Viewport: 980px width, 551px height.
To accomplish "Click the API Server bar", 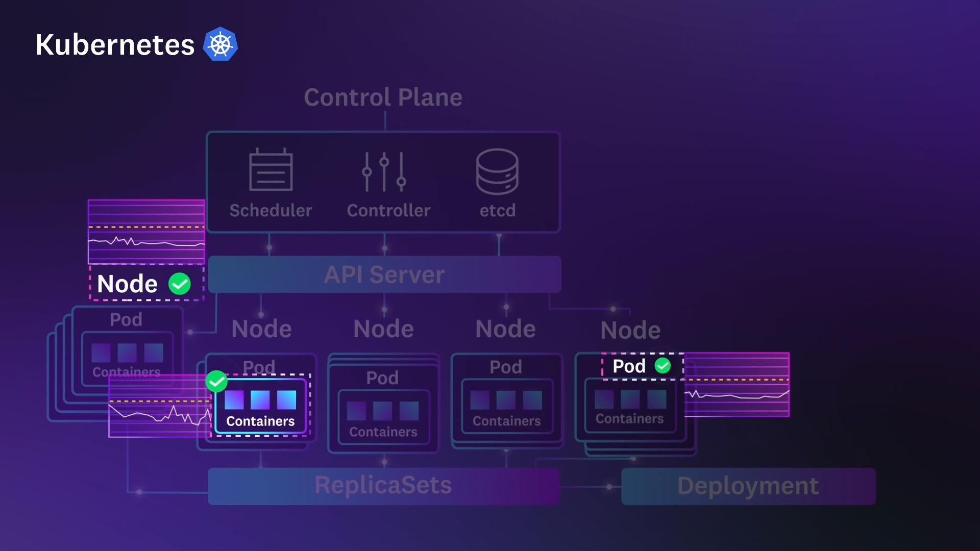I will click(x=384, y=274).
